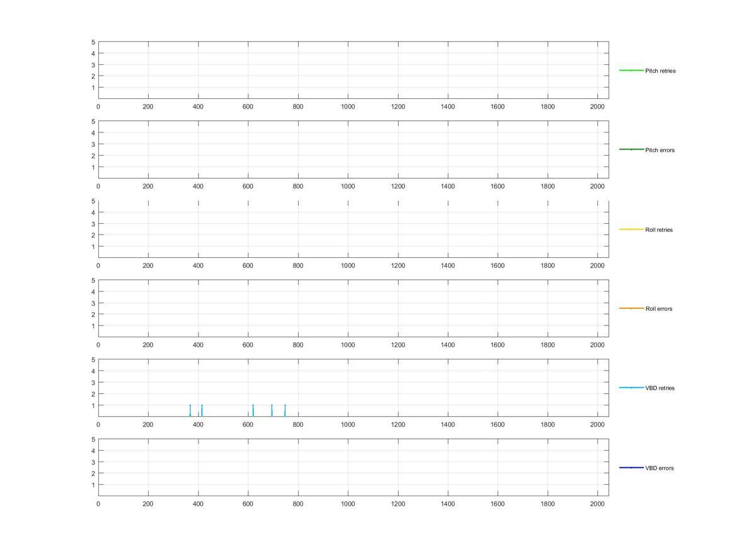
Task: Click the 2000 x-axis tick under Pitch errors plot
Action: click(597, 187)
